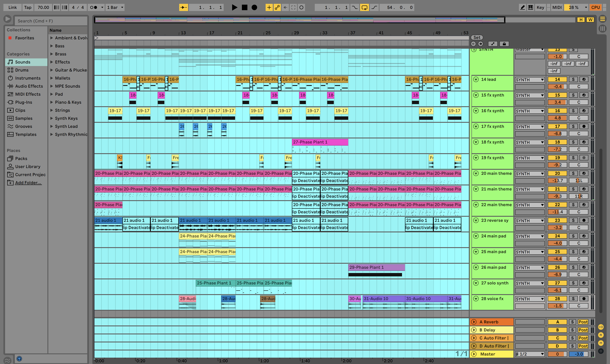Click the tempo nudge up button
This screenshot has width=610, height=364.
(x=65, y=7)
